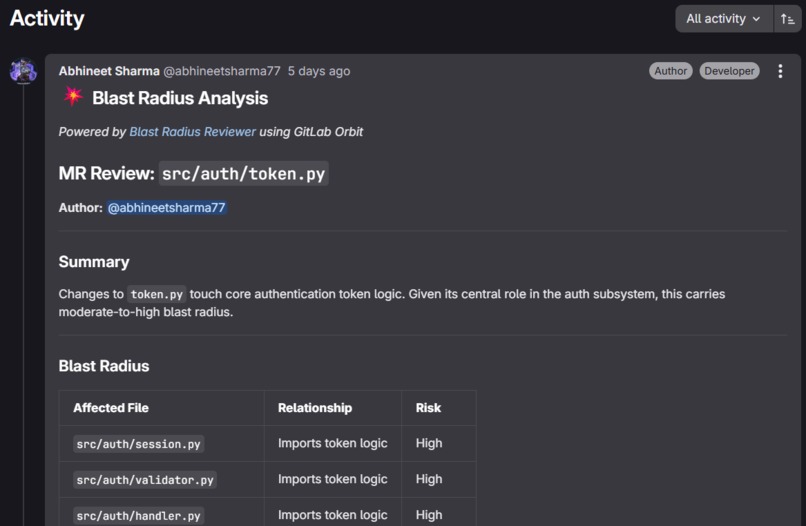Click 'High' risk in the validator.py row
This screenshot has height=526, width=806.
pos(429,479)
